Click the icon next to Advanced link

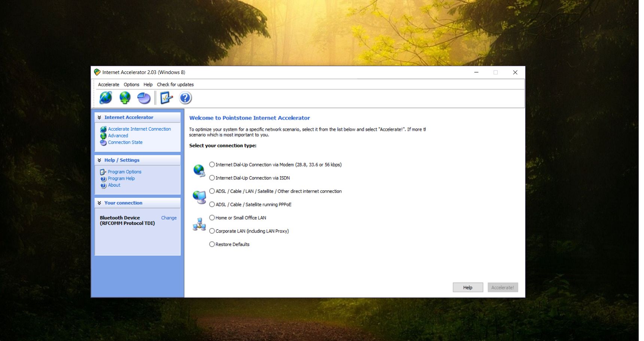(103, 136)
